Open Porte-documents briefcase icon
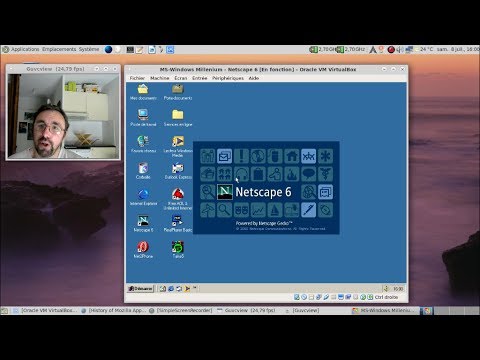Image resolution: width=480 pixels, height=360 pixels. pyautogui.click(x=178, y=92)
